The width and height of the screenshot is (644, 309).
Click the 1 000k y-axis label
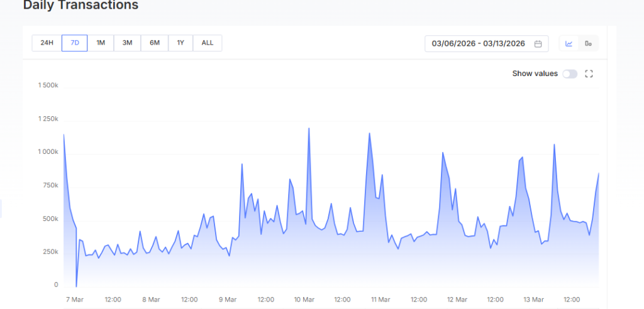(48, 152)
